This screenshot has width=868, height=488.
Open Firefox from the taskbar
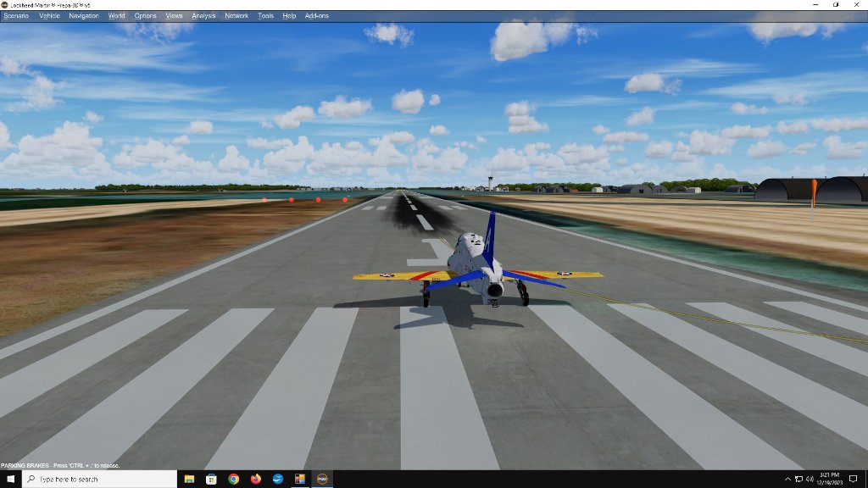tap(255, 479)
